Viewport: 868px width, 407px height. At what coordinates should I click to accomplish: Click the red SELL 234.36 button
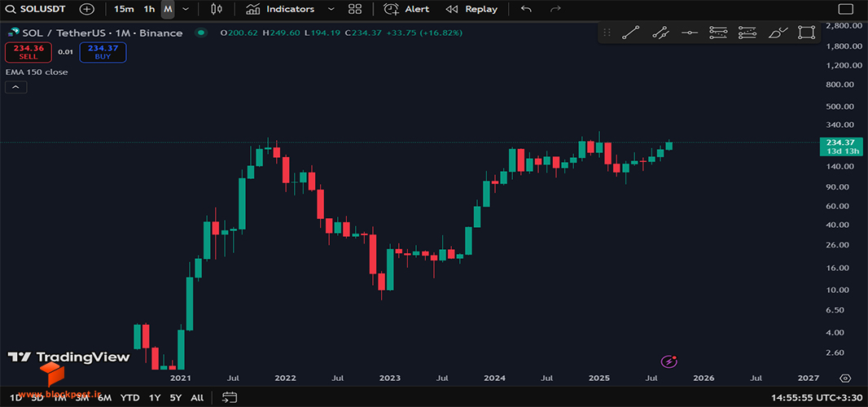28,52
